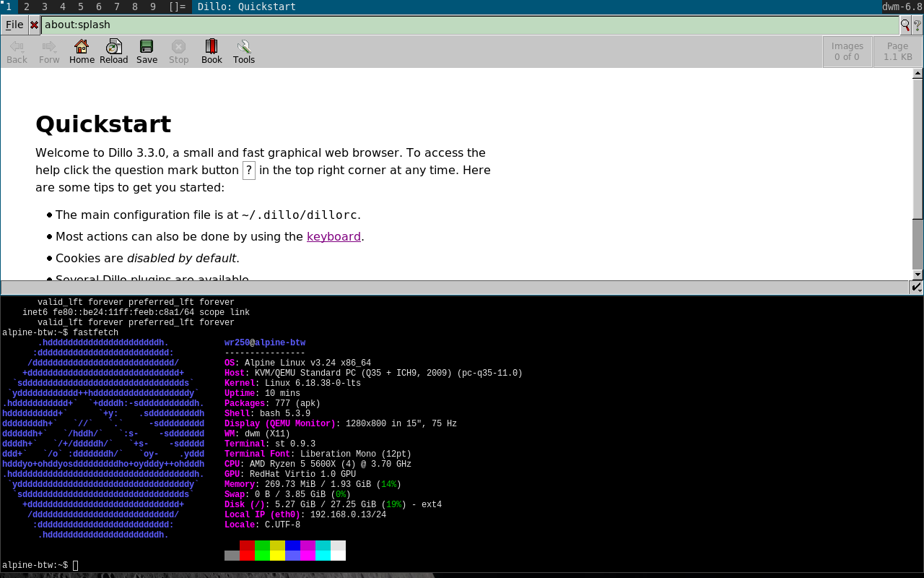This screenshot has width=924, height=578.
Task: Click the page scrollbar down arrow
Action: (x=918, y=275)
